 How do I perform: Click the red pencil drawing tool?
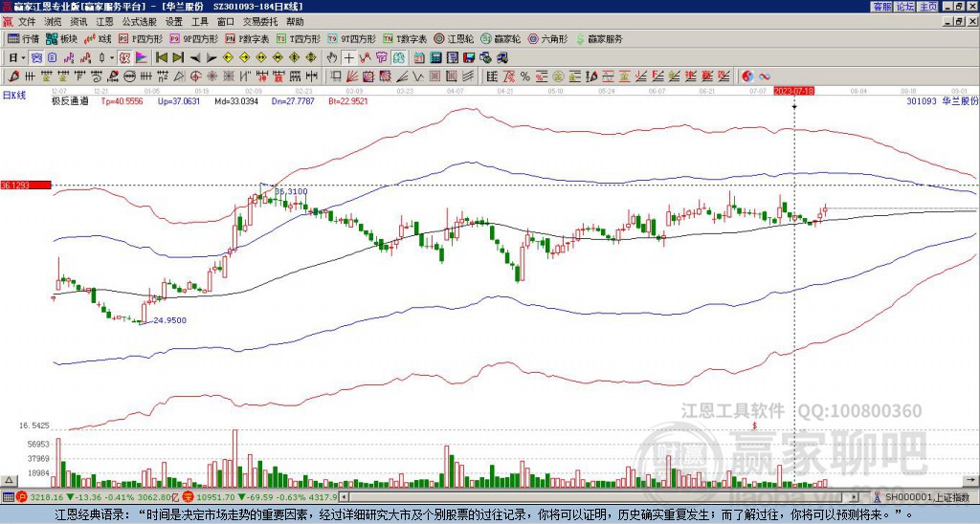pyautogui.click(x=12, y=76)
